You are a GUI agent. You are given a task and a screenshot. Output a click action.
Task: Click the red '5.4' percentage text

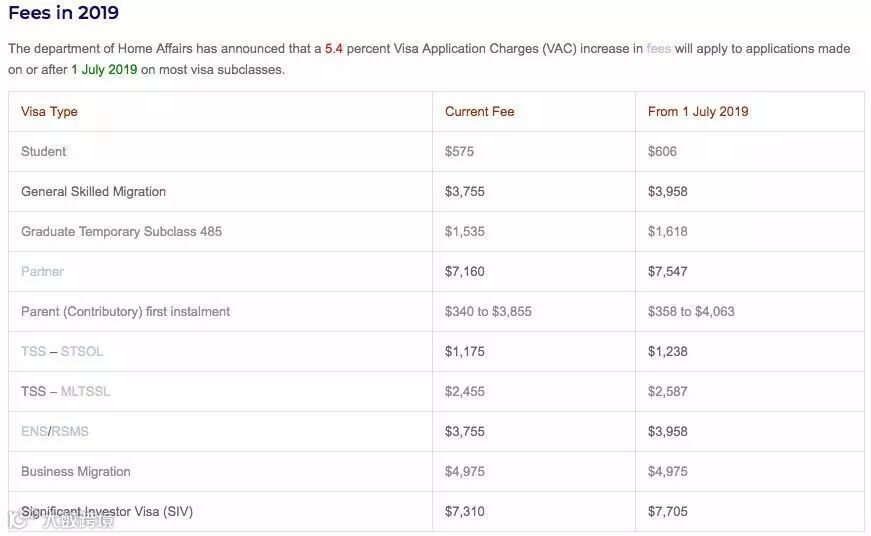334,49
